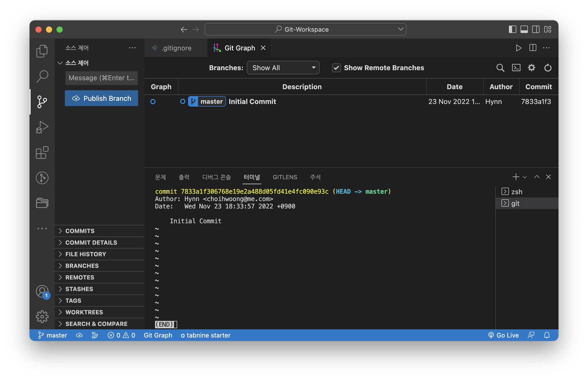Open the Explorer view in activity bar

(42, 51)
